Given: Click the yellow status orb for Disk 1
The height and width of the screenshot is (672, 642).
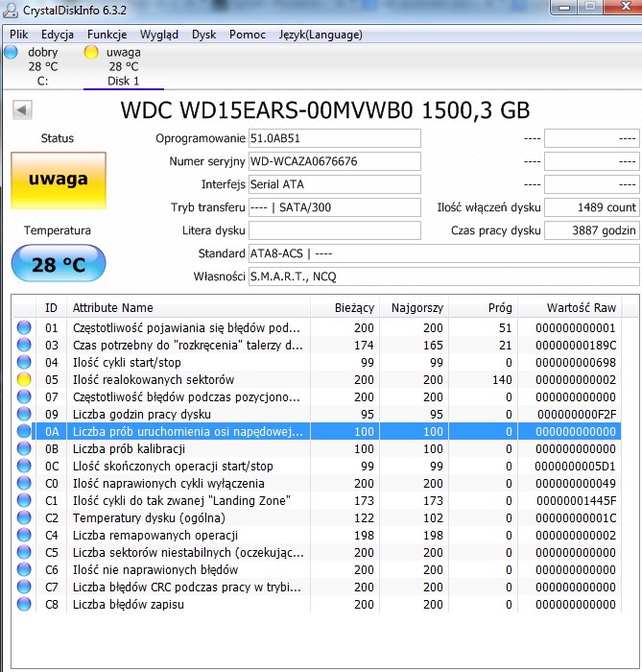Looking at the screenshot, I should pyautogui.click(x=91, y=52).
